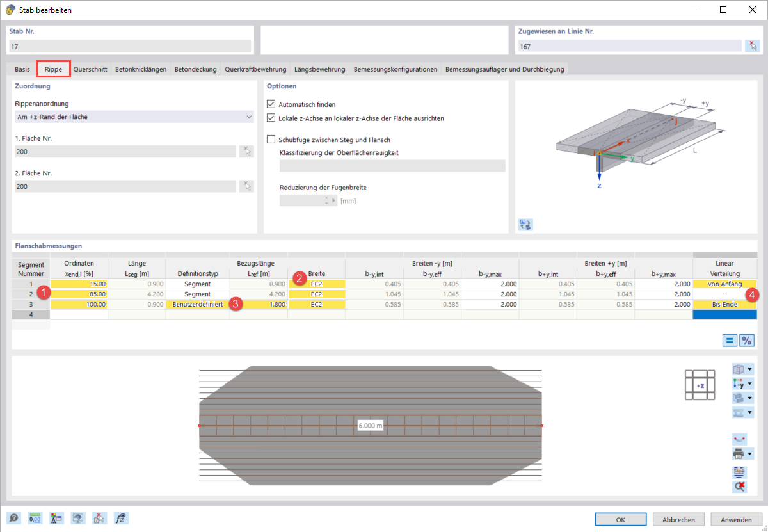Expand the I-section display dropdown arrow

pyautogui.click(x=749, y=412)
